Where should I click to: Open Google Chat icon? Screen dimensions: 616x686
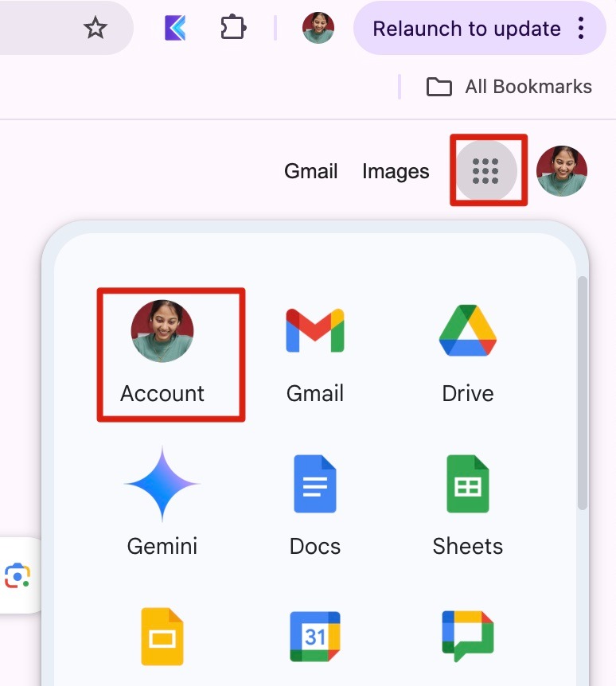coord(468,637)
